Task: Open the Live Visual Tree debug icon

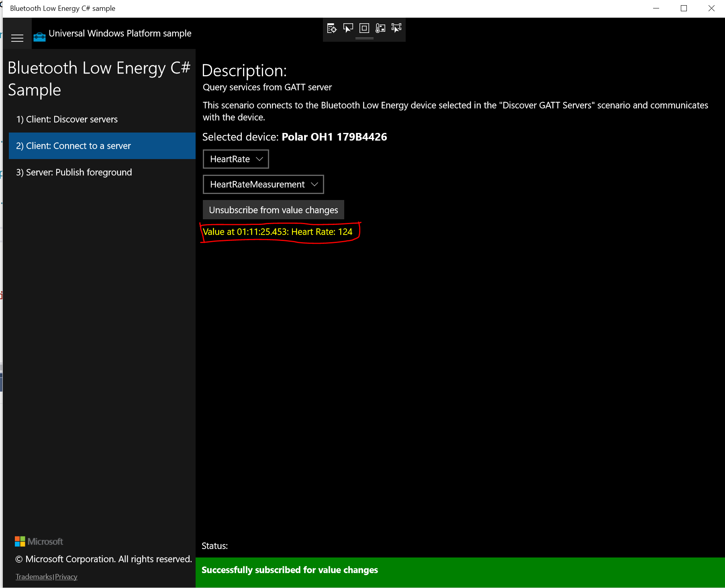Action: [332, 28]
